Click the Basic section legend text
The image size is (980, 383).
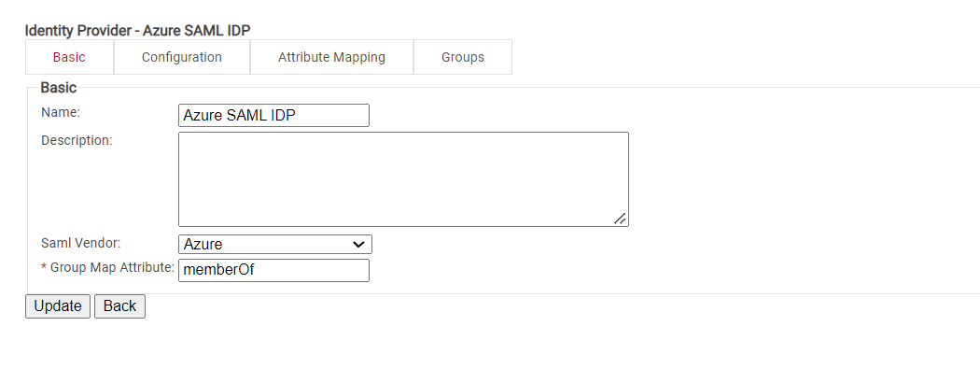coord(59,88)
